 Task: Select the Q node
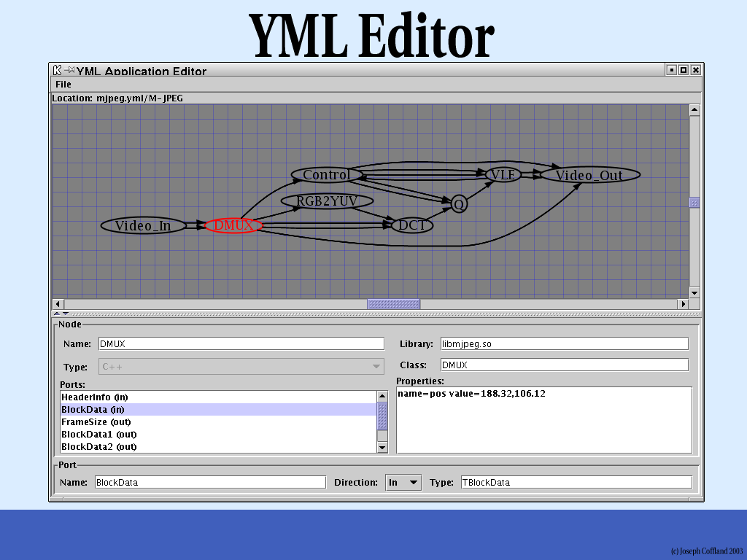pos(459,204)
